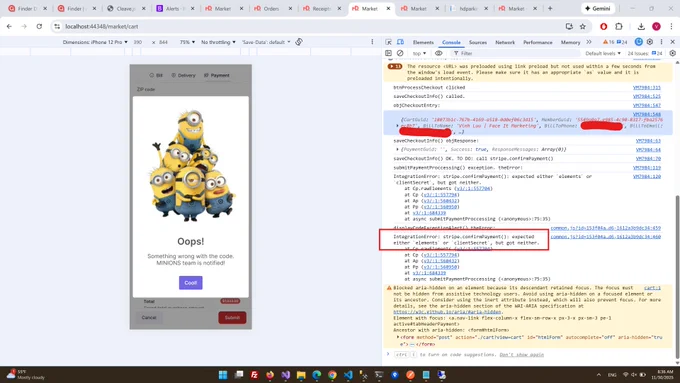Open Visual Studio from the taskbar

click(285, 375)
